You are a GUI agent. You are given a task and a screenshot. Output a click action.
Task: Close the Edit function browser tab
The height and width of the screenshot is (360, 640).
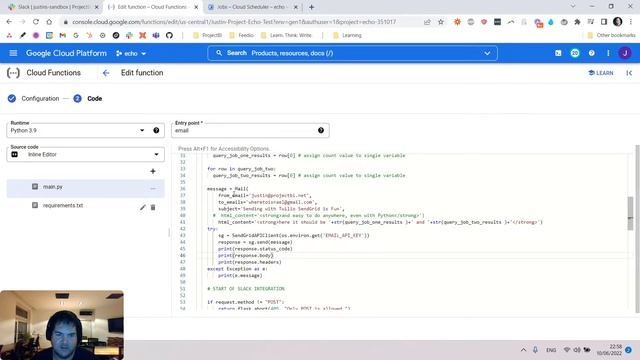coord(196,7)
